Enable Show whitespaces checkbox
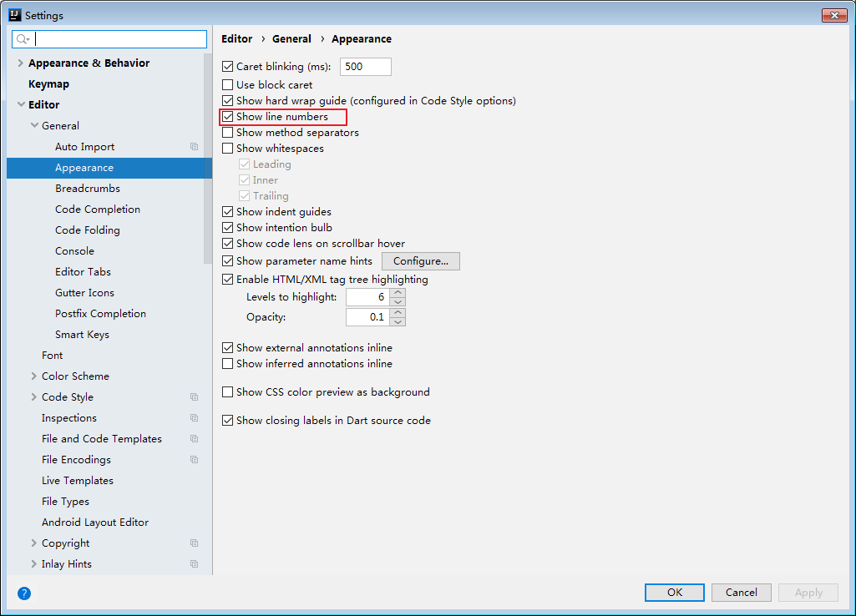Viewport: 856px width, 616px height. point(228,148)
